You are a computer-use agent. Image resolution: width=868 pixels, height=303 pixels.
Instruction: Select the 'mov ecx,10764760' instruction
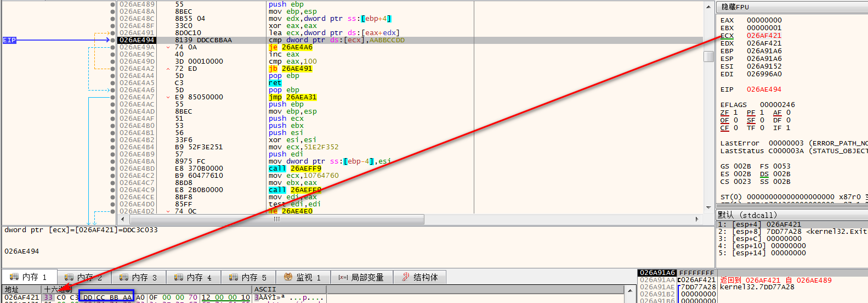[x=304, y=176]
